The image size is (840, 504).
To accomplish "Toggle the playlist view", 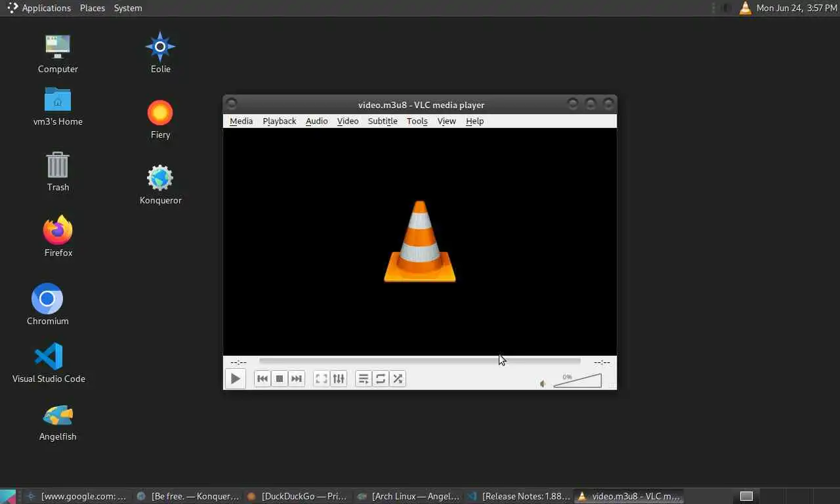I will click(x=364, y=379).
